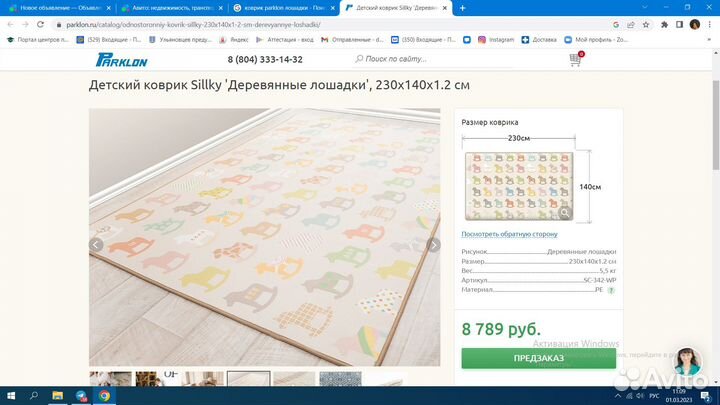Image resolution: width=720 pixels, height=405 pixels.
Task: Call phone number 8 (804) 333-14-32
Action: 265,59
